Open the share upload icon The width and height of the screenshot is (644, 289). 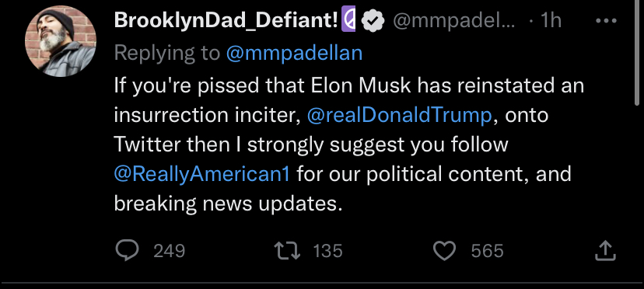pos(606,250)
